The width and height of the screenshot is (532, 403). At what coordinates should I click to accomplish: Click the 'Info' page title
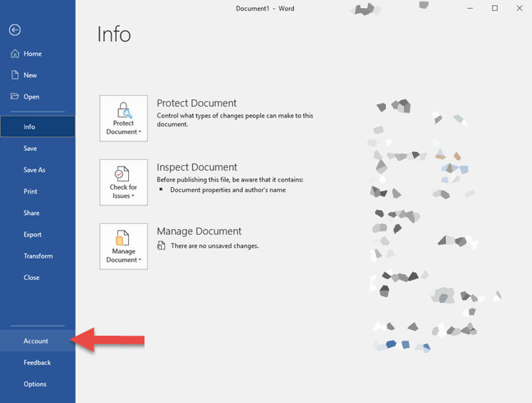(114, 34)
